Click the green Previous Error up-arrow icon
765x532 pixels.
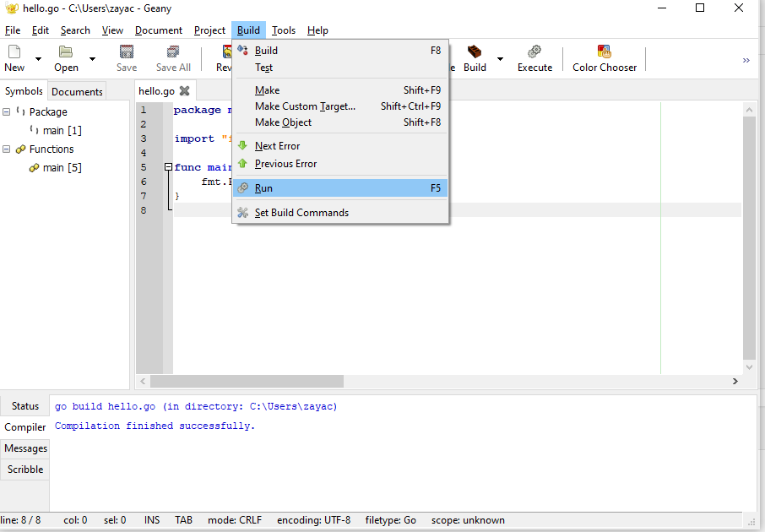tap(242, 163)
